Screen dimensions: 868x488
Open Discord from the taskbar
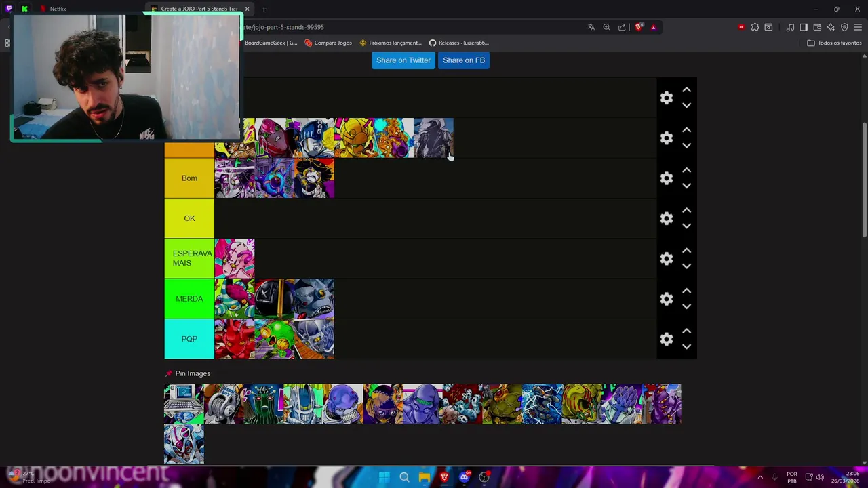(464, 477)
